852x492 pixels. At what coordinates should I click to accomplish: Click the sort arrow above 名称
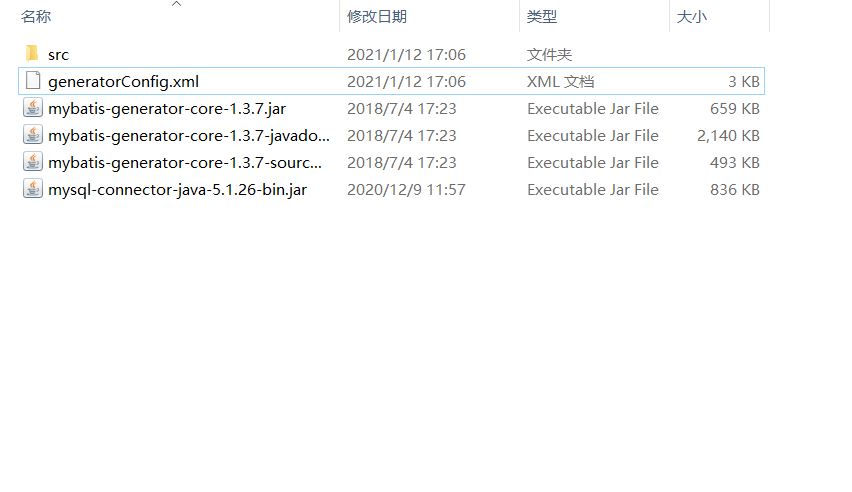coord(176,4)
